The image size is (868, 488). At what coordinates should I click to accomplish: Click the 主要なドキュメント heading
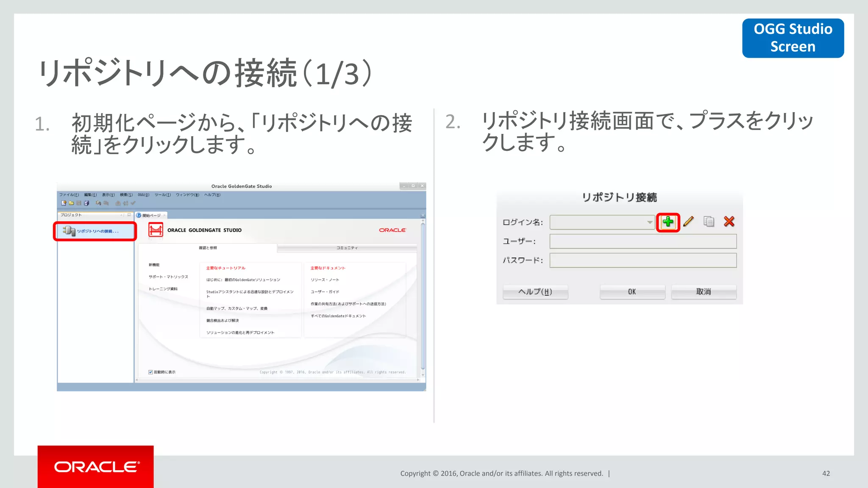(328, 268)
